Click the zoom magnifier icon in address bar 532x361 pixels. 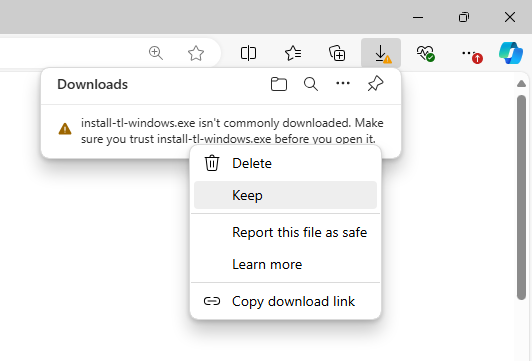(x=156, y=53)
